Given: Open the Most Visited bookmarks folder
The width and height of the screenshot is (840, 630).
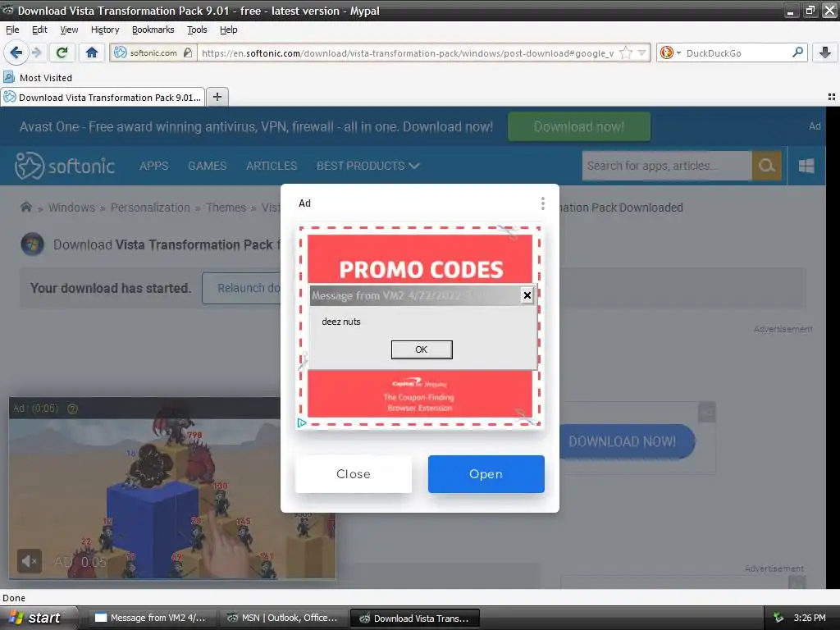Looking at the screenshot, I should click(38, 78).
